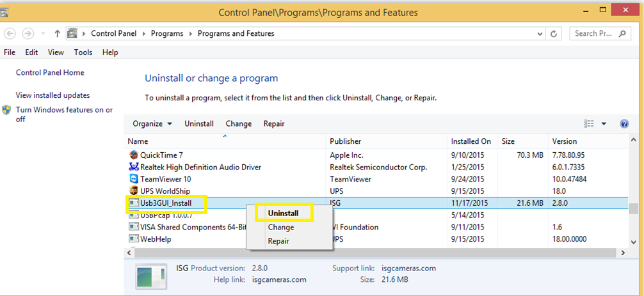Go up one level arrow
Image resolution: width=644 pixels, height=296 pixels.
pos(58,34)
